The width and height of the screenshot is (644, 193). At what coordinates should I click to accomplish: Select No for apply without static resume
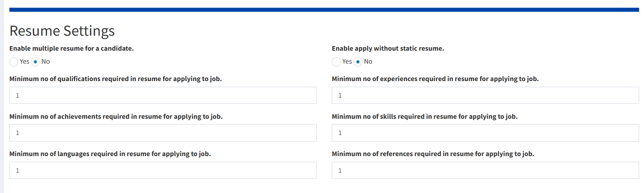point(358,62)
